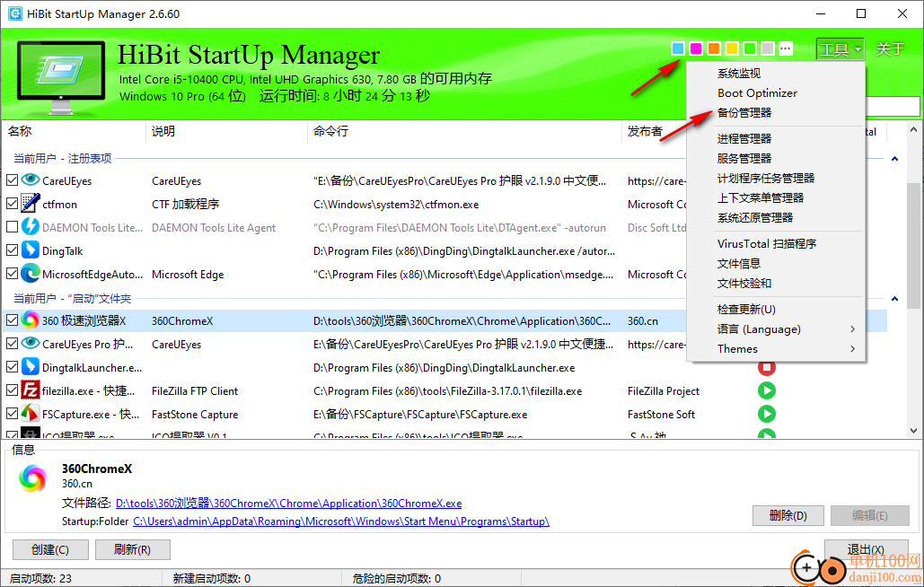The height and width of the screenshot is (587, 924).
Task: Collapse the 当前用户 - 注册表项 group
Action: click(894, 158)
